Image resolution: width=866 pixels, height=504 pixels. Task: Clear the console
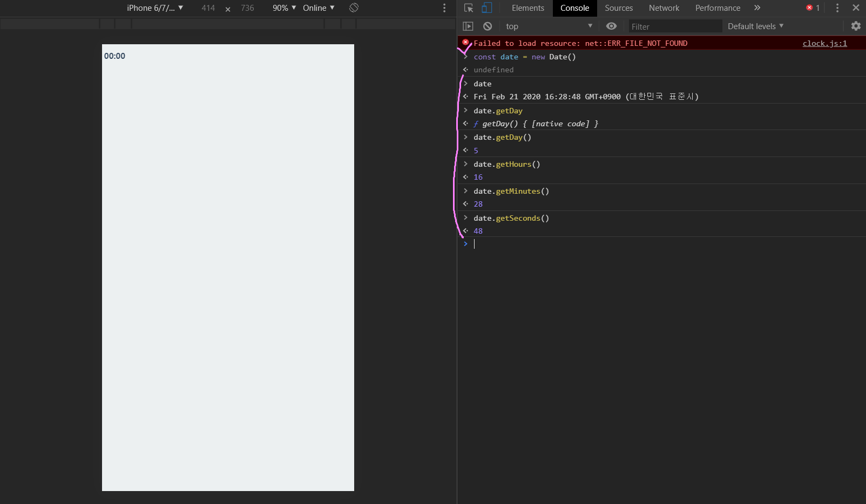pos(488,26)
